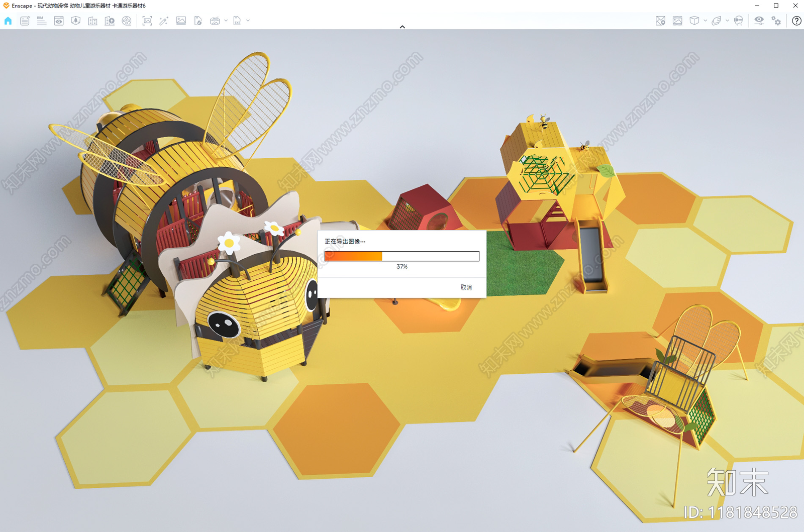Expand the EXE export dropdown arrow

pyautogui.click(x=248, y=21)
